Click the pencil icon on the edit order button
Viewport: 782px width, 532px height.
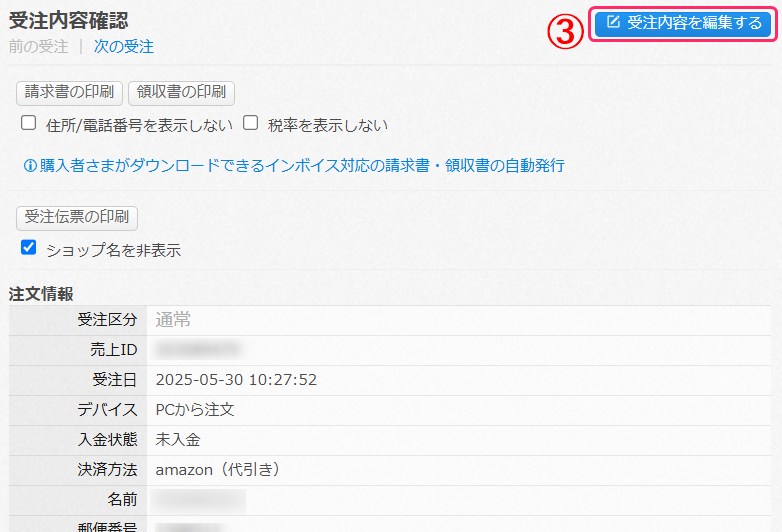coord(613,23)
